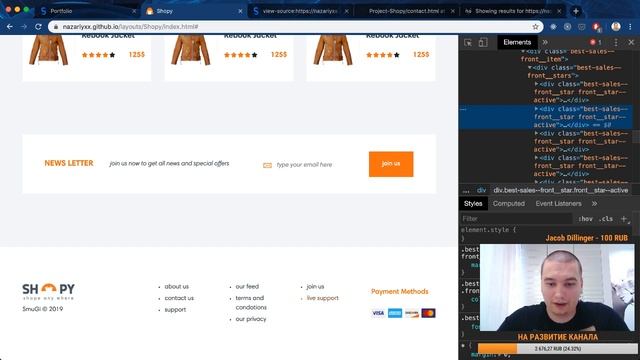Click the Join us orange button
The width and height of the screenshot is (640, 360).
391,164
